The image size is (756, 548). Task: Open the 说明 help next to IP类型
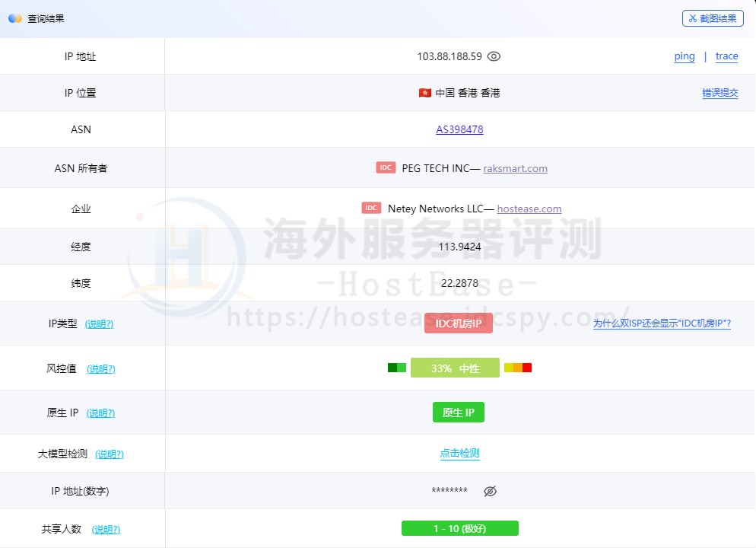coord(99,324)
